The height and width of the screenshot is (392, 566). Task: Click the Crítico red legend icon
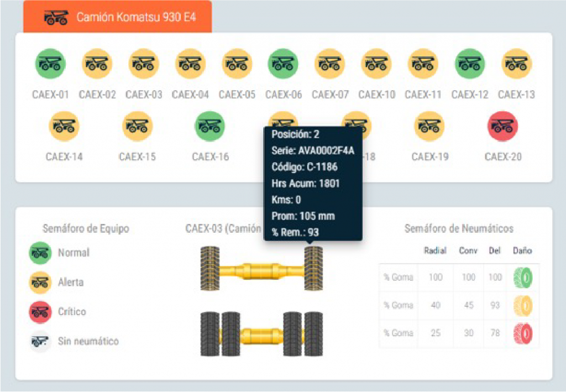point(40,312)
